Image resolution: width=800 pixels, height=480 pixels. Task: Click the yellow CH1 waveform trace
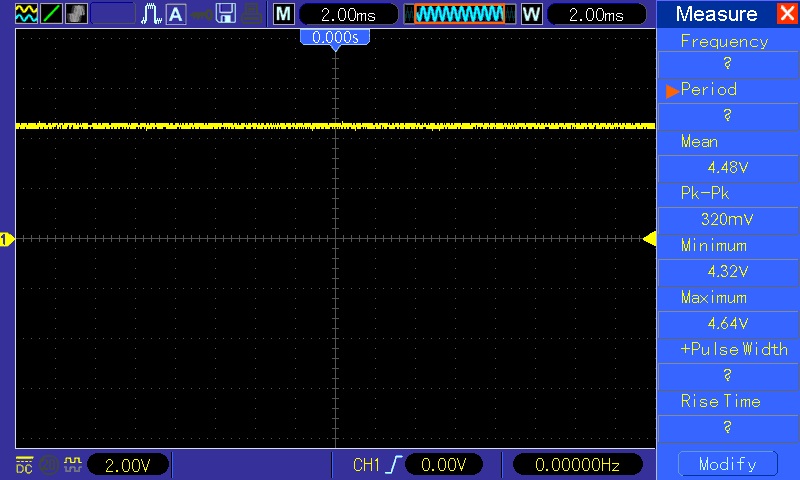click(x=335, y=125)
